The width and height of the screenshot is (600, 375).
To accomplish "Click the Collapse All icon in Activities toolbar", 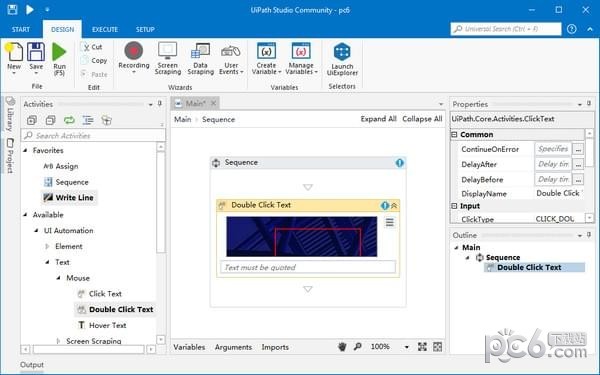I will 51,121.
